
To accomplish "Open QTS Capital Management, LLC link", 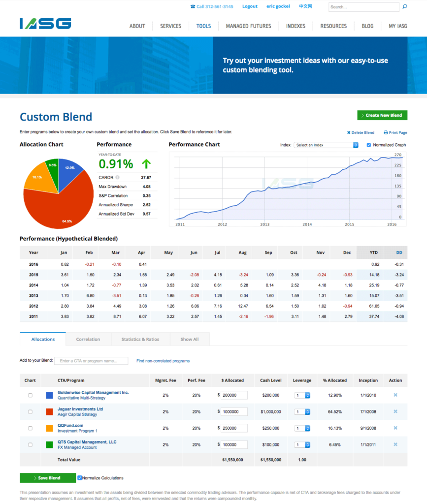I will pyautogui.click(x=87, y=442).
